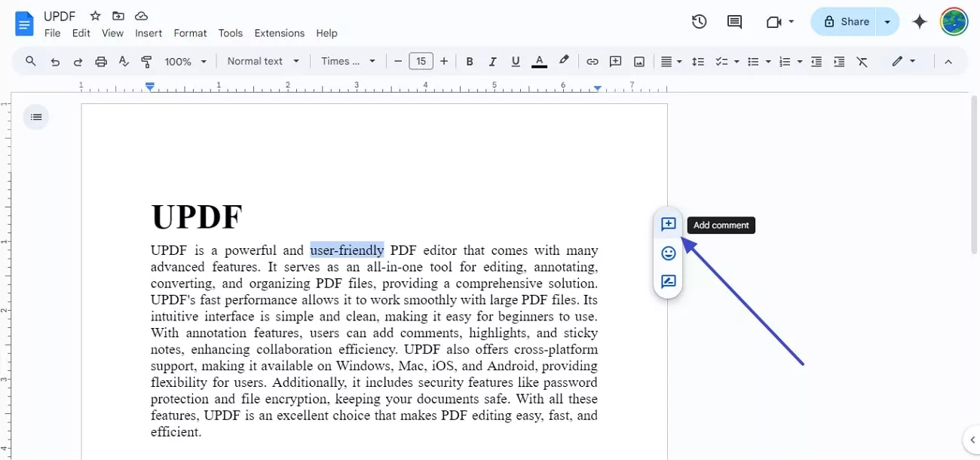The image size is (980, 460).
Task: Toggle underline formatting
Action: 516,62
